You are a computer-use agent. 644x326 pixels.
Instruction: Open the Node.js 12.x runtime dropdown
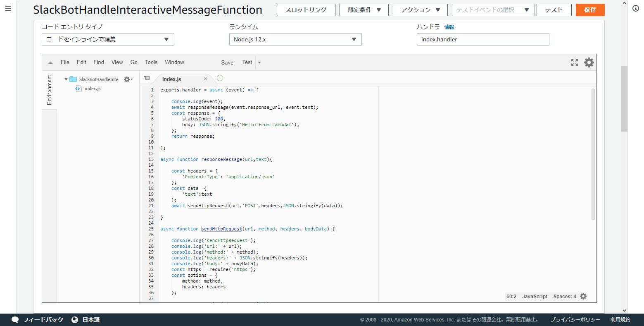(295, 39)
